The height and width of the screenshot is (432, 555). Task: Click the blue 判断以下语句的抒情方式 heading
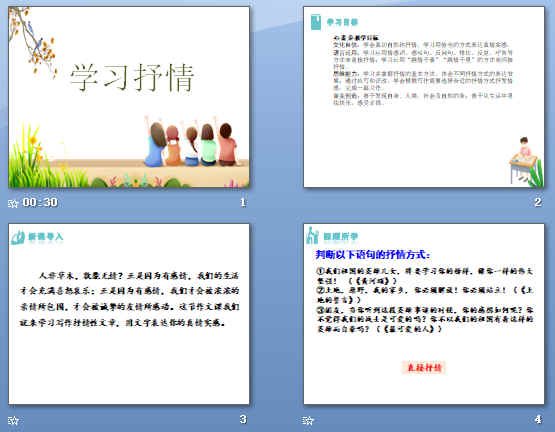click(373, 254)
